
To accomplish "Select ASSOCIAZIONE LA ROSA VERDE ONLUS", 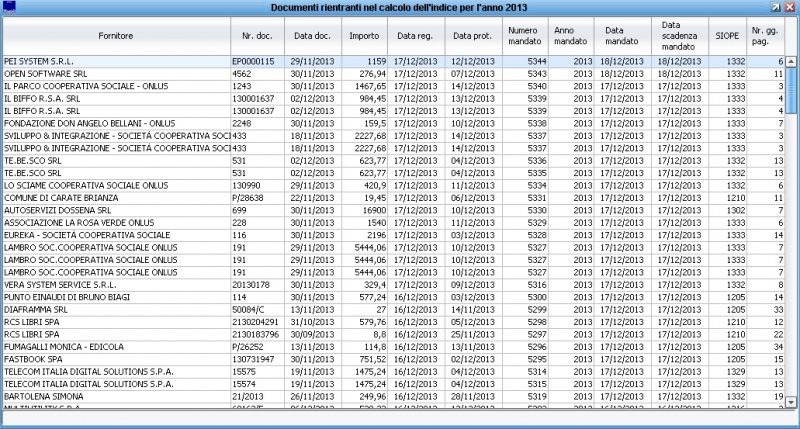I will tap(393, 223).
